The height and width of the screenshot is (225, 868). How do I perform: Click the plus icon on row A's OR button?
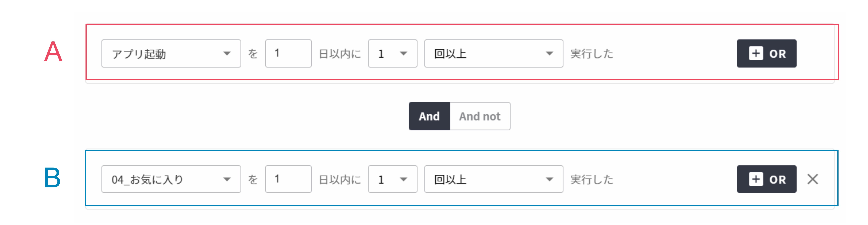pyautogui.click(x=756, y=53)
